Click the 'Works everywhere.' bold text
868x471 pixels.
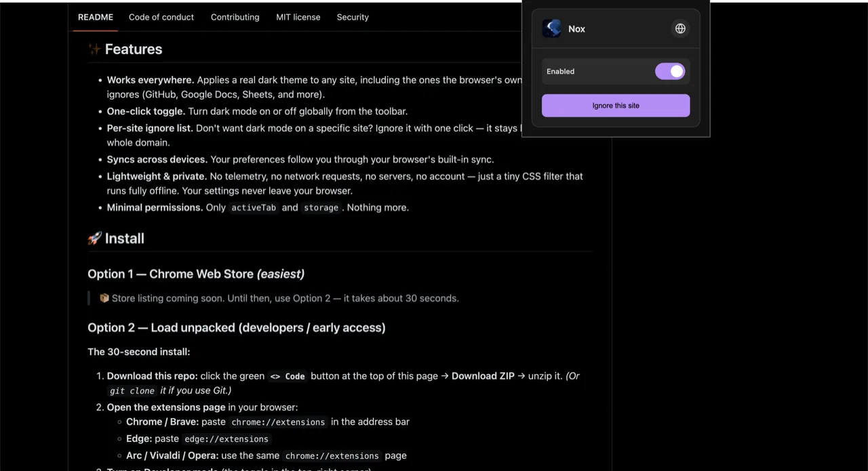click(151, 80)
